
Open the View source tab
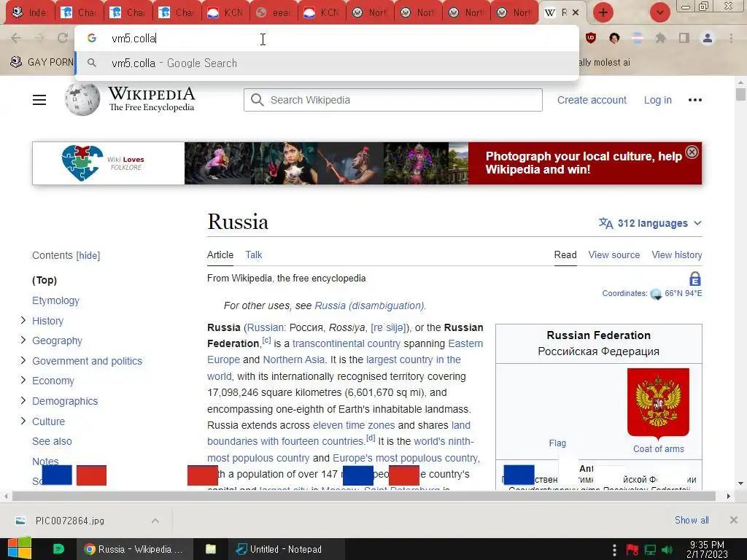(614, 254)
